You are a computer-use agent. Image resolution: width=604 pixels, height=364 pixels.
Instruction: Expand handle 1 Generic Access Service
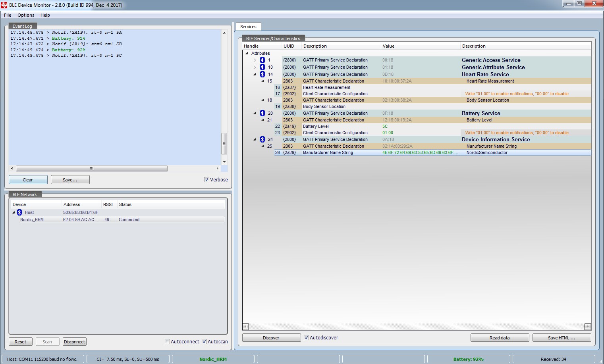255,60
